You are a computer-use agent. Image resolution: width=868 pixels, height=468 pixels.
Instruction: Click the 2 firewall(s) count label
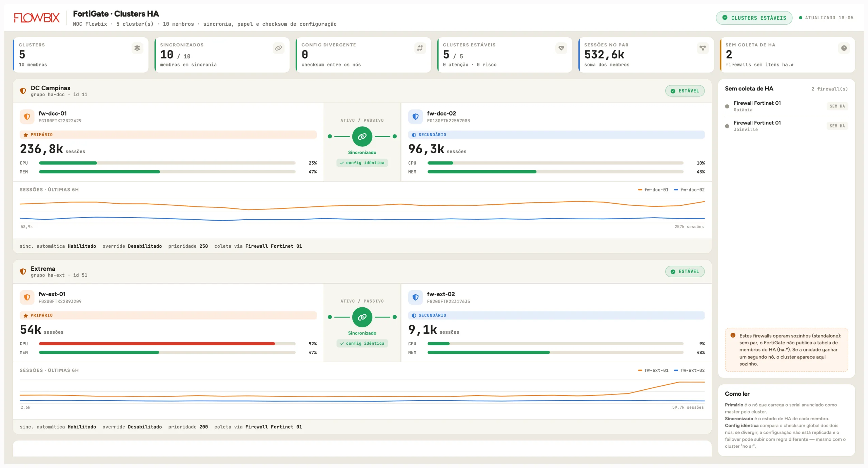[x=829, y=89]
